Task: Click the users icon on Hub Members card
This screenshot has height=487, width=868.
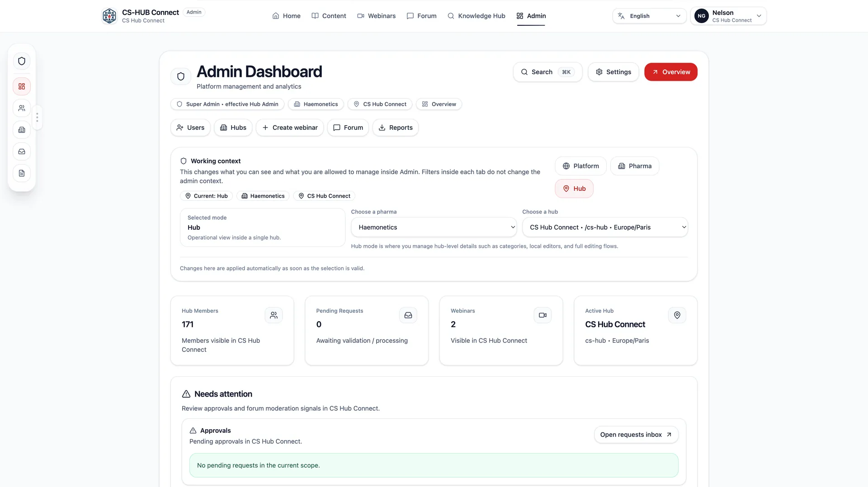Action: 274,315
